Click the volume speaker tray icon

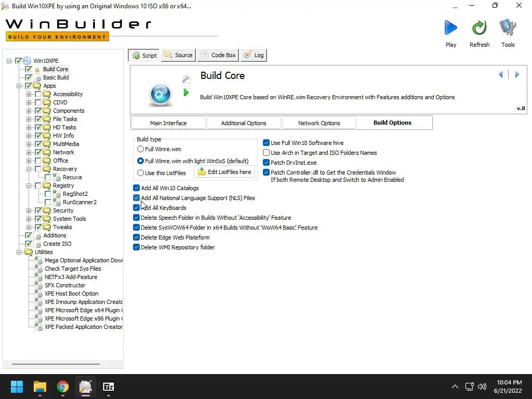click(x=482, y=387)
